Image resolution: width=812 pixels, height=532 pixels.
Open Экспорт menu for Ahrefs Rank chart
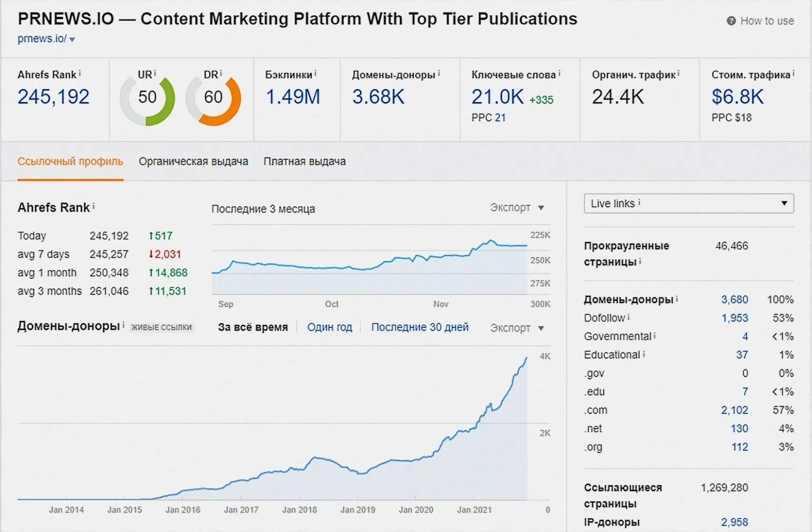click(x=517, y=208)
